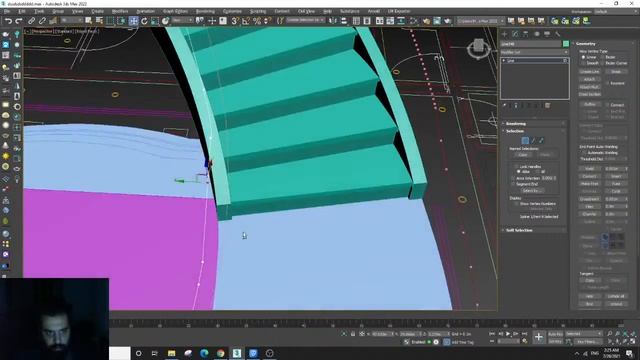Open the Customize menu
Screen dimensions: 640x360
232,11
